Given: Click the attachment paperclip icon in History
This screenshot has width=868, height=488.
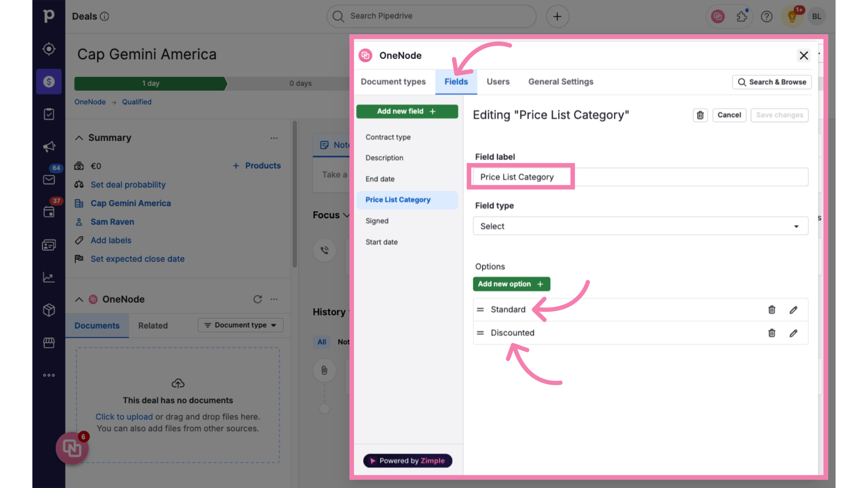Looking at the screenshot, I should [x=325, y=371].
